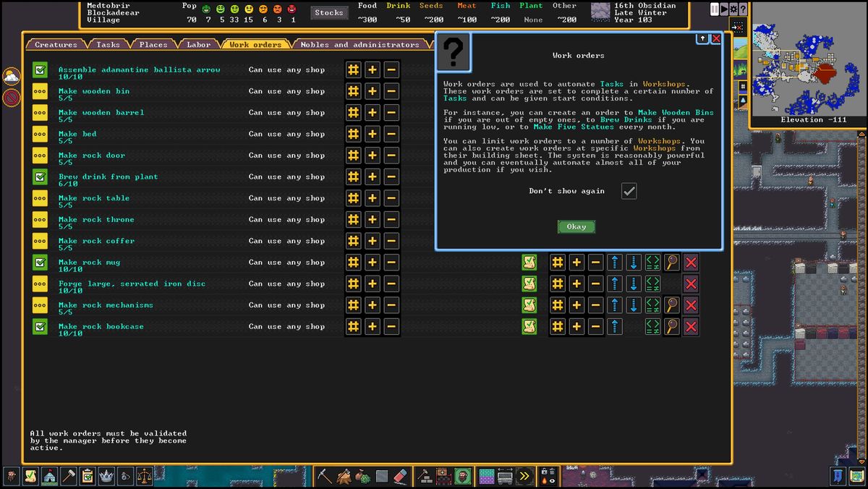The width and height of the screenshot is (868, 489).
Task: Delete the Make rock bookcase work order
Action: coord(691,326)
